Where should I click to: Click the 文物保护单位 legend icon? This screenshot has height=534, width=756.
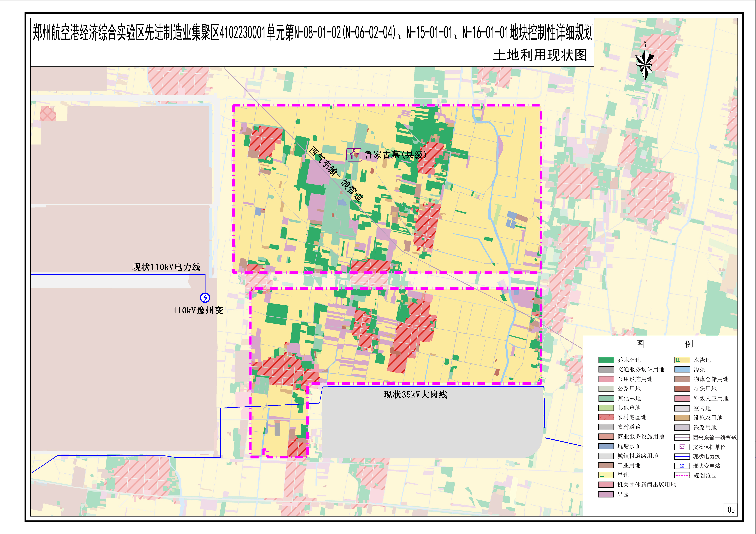click(682, 447)
